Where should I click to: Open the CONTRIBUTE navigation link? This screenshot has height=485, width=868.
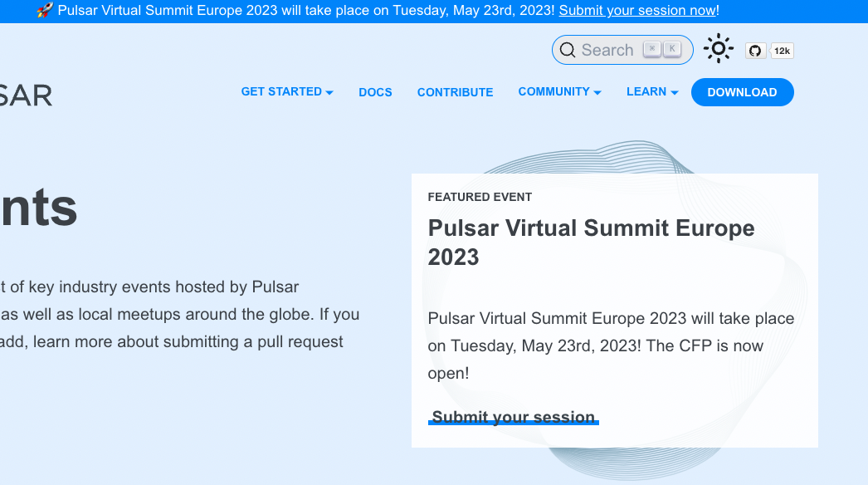pos(455,92)
